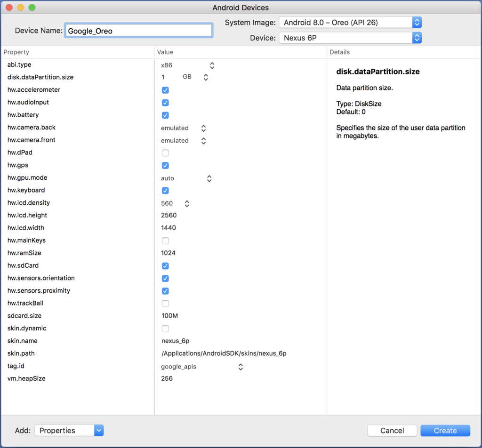Enable the hw.trackBall checkbox
Screen dimensions: 482x448
(x=165, y=304)
